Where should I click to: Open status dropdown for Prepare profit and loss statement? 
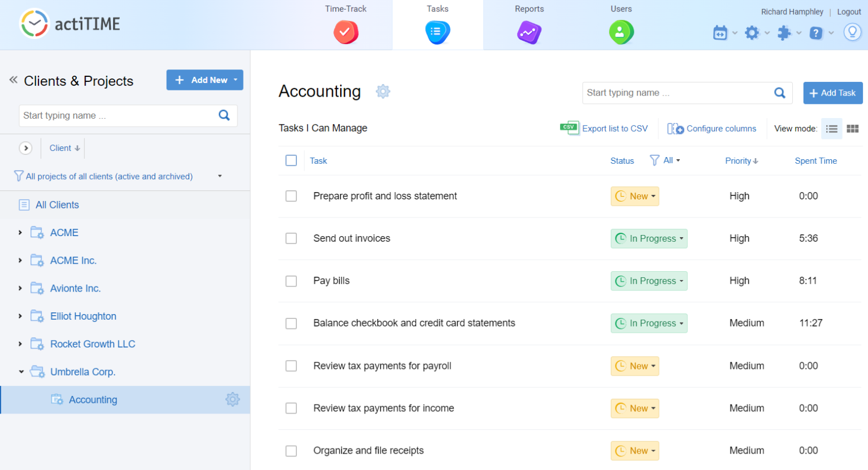click(x=635, y=196)
